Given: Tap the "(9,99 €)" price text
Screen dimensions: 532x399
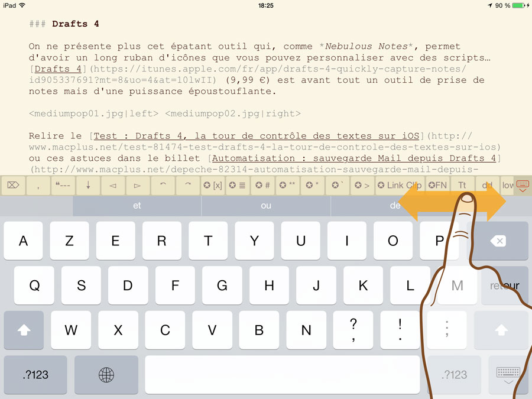Looking at the screenshot, I should 248,80.
